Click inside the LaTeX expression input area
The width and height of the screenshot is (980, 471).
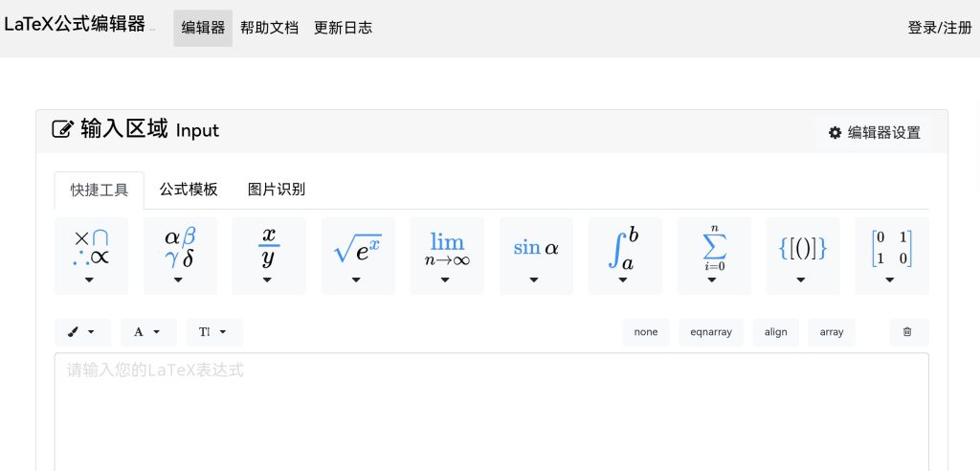[x=490, y=412]
